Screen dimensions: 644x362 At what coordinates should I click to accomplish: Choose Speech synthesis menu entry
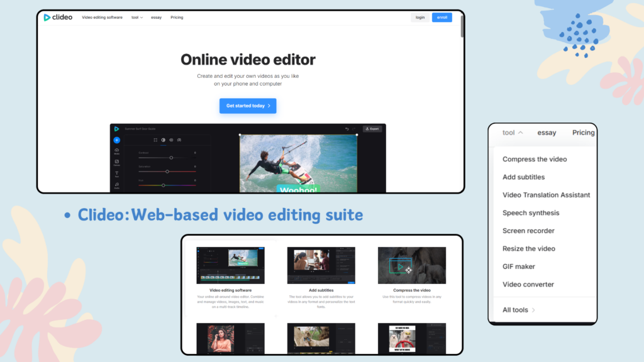pyautogui.click(x=531, y=212)
